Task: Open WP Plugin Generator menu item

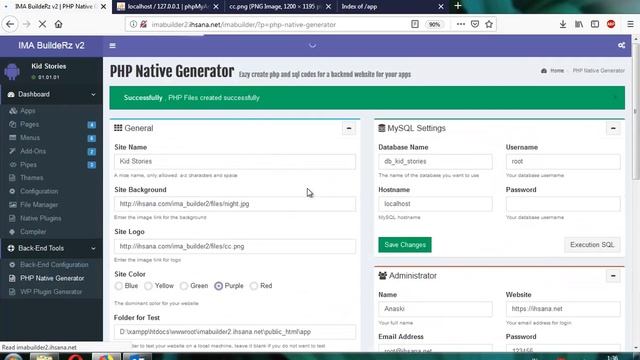Action: pos(51,291)
